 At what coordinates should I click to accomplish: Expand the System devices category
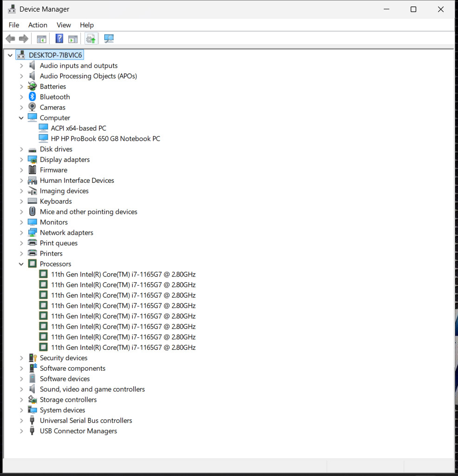[21, 410]
